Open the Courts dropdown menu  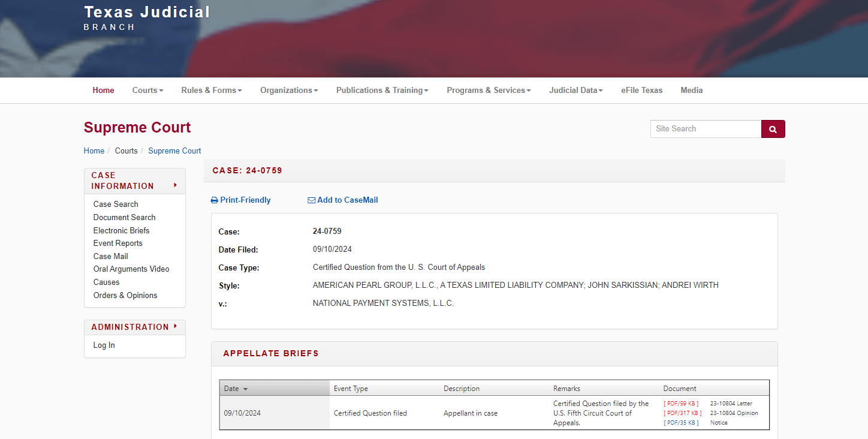click(x=147, y=90)
